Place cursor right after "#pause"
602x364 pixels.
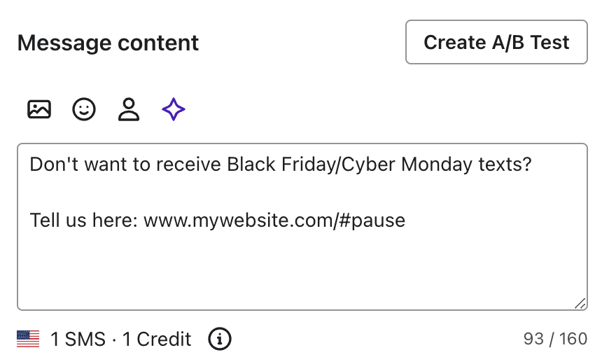[407, 221]
